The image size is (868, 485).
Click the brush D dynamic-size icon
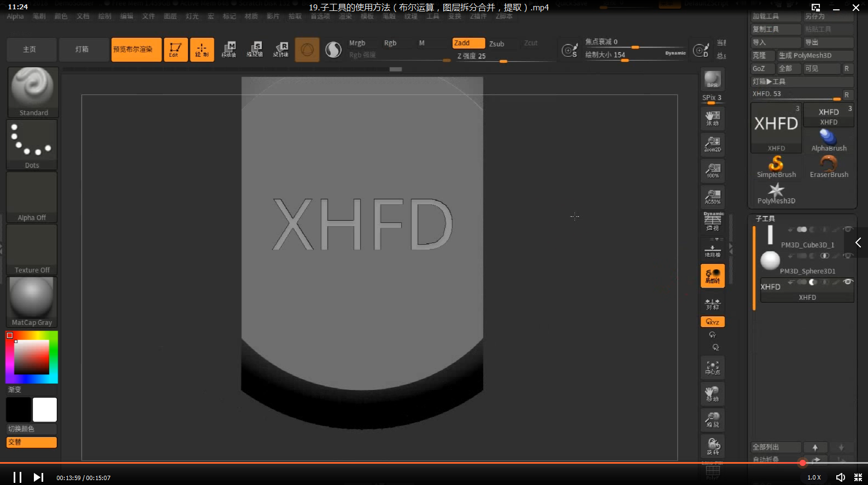pos(701,50)
